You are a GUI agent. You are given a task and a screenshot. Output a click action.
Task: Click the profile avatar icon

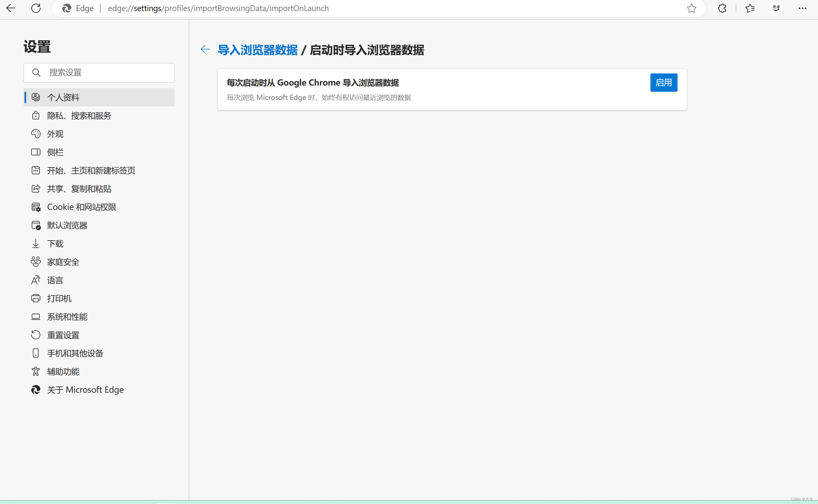(x=776, y=8)
